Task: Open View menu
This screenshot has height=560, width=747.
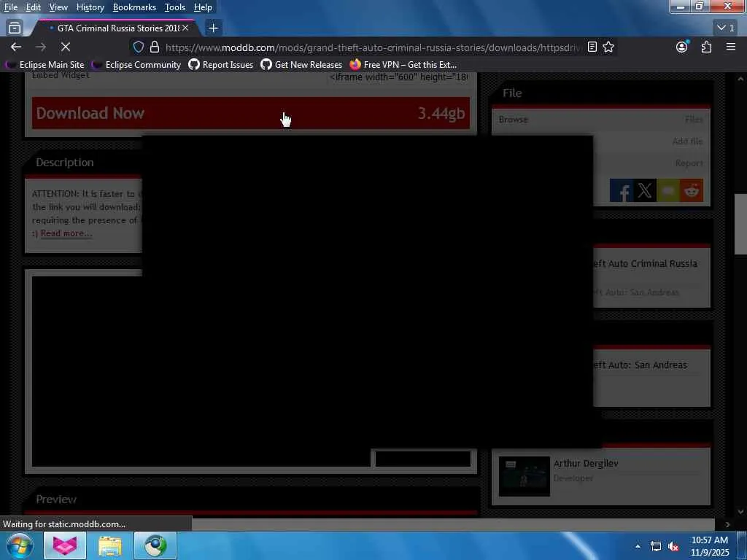Action: click(58, 7)
